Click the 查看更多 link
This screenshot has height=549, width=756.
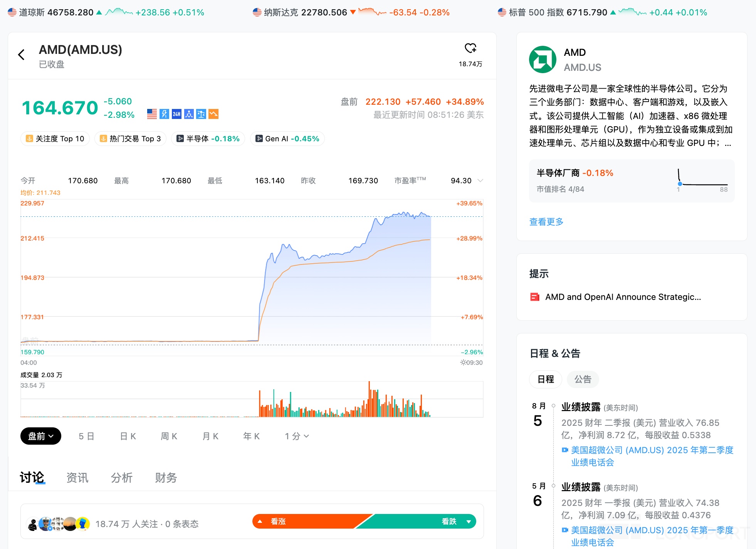click(x=546, y=222)
